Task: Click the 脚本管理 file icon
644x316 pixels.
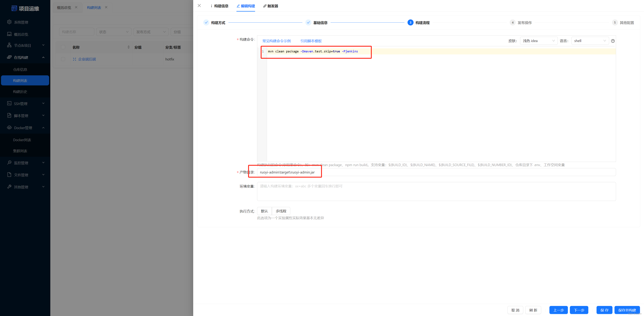Action: pos(9,115)
